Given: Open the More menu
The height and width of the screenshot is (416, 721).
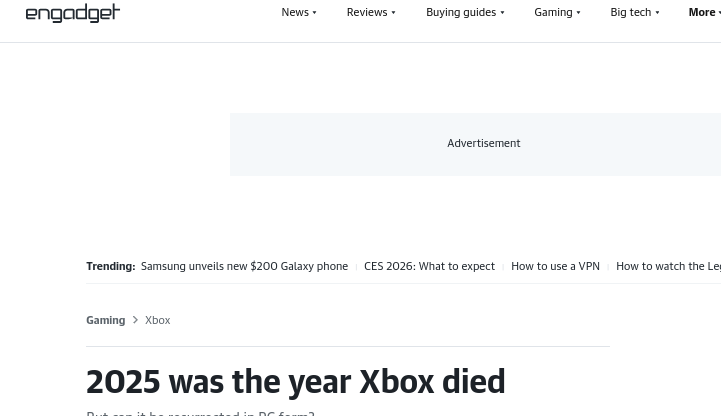Looking at the screenshot, I should (x=702, y=12).
